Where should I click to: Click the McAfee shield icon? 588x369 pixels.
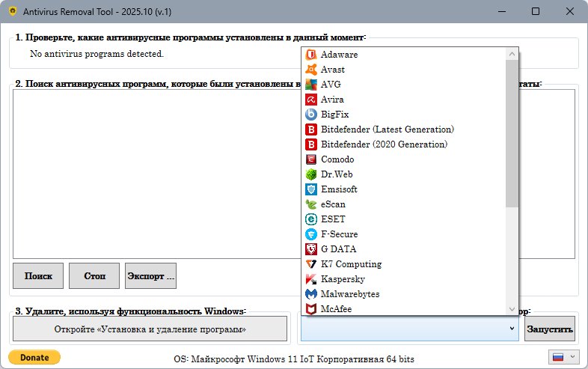311,308
